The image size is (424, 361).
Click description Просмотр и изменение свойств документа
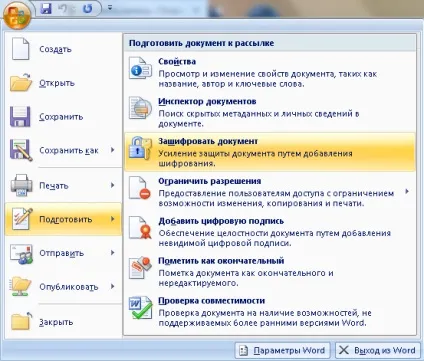point(267,79)
